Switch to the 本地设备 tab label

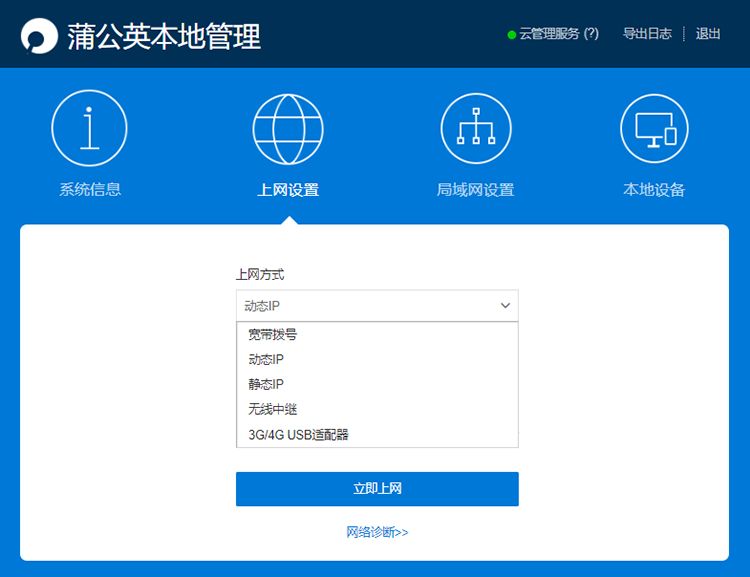point(654,190)
